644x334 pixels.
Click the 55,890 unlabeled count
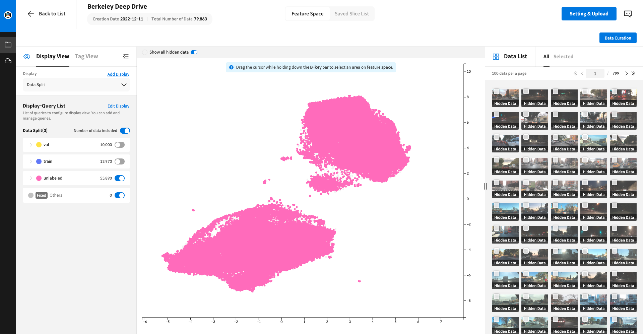tap(106, 178)
